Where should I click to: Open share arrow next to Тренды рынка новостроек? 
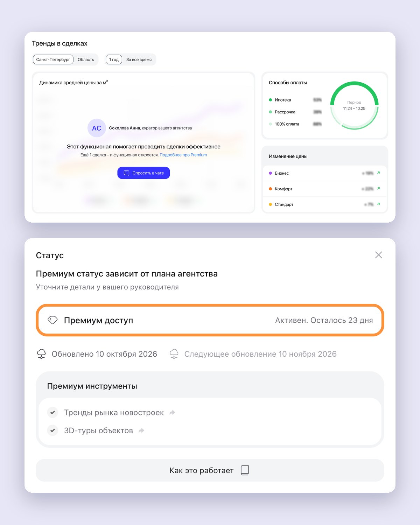[x=172, y=413]
